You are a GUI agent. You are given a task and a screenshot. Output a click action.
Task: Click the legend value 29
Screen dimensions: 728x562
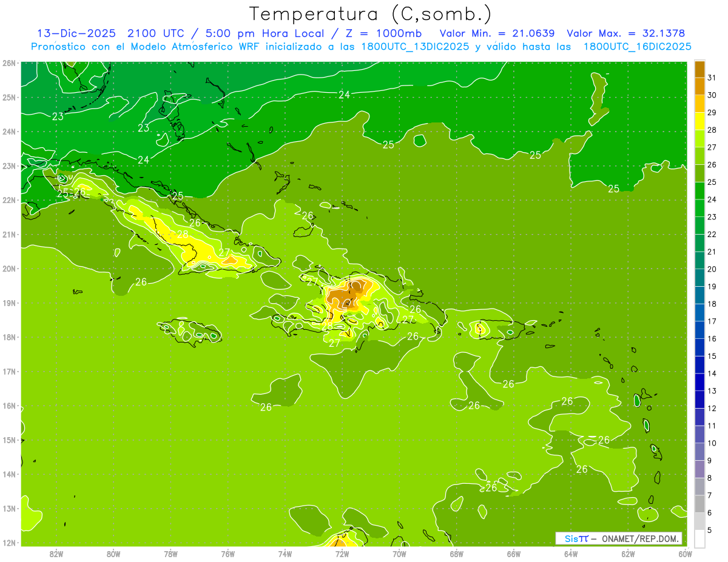point(712,113)
